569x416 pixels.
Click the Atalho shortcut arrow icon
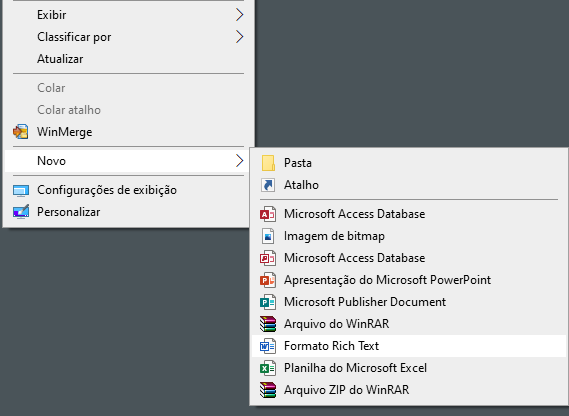coord(268,185)
